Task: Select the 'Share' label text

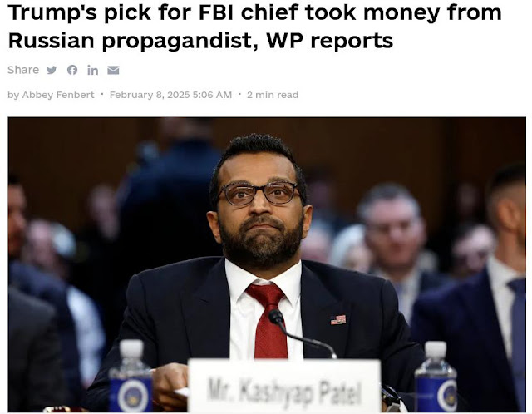Action: pos(23,70)
